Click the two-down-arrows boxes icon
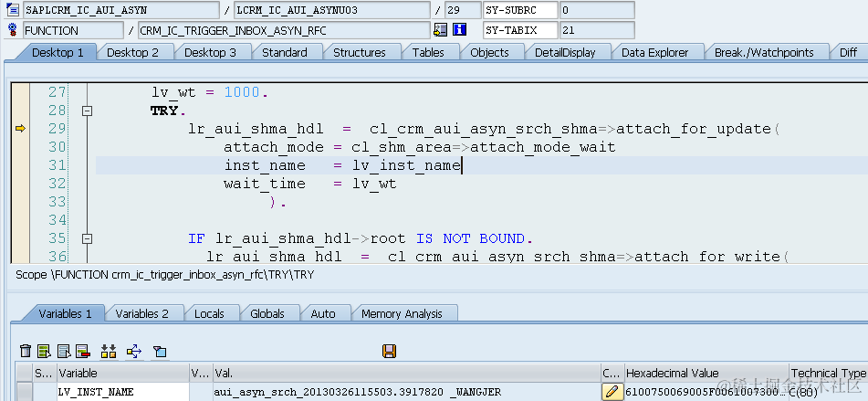Viewport: 868px width, 401px height. pos(109,351)
